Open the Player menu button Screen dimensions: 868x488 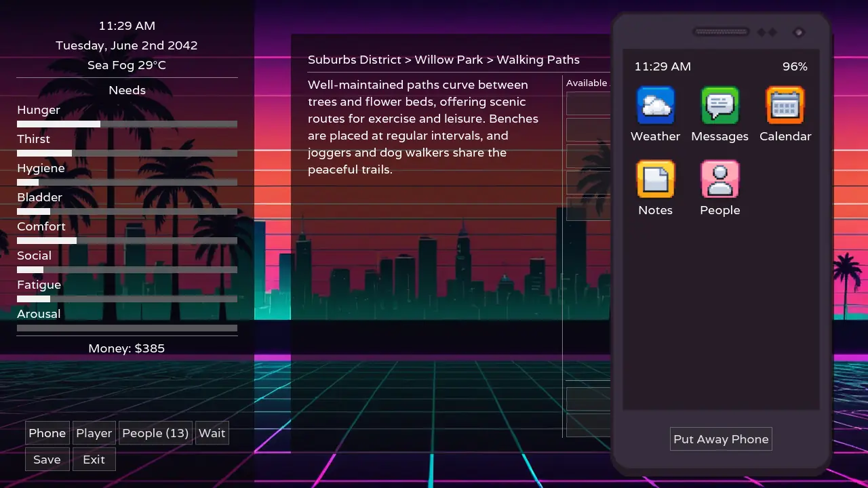(94, 433)
